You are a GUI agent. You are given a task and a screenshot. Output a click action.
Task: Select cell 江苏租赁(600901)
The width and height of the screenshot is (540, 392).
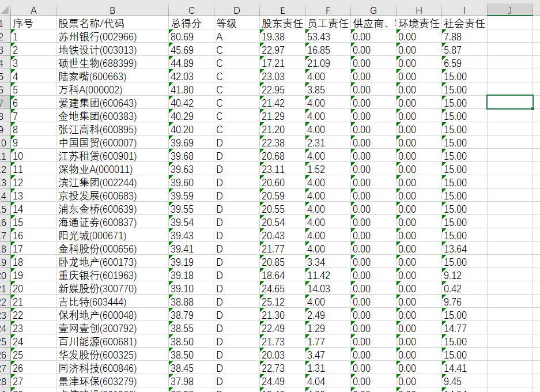[112, 156]
